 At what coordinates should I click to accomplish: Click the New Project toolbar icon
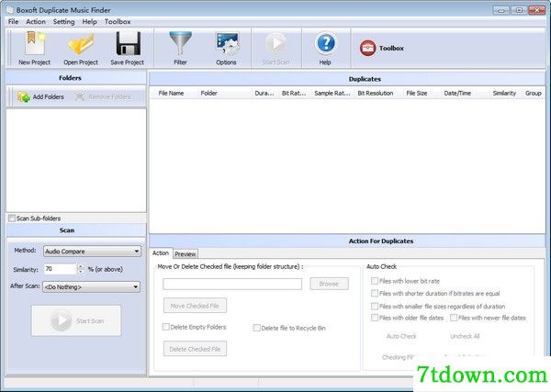(x=35, y=48)
